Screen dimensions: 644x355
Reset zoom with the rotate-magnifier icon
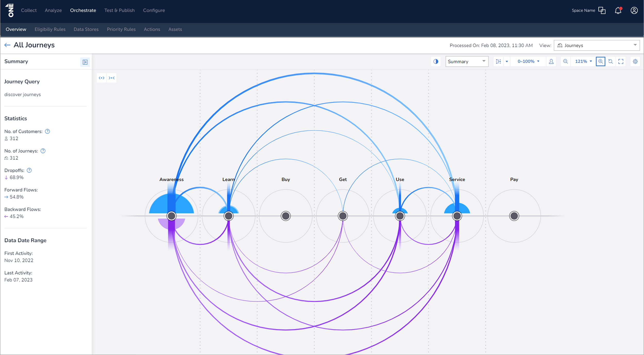tap(611, 61)
